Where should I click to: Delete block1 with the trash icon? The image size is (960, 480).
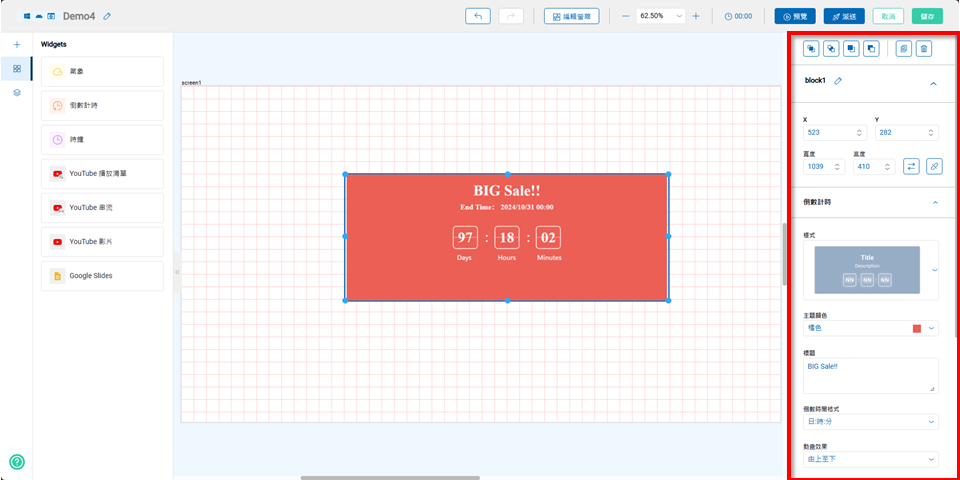(x=924, y=48)
